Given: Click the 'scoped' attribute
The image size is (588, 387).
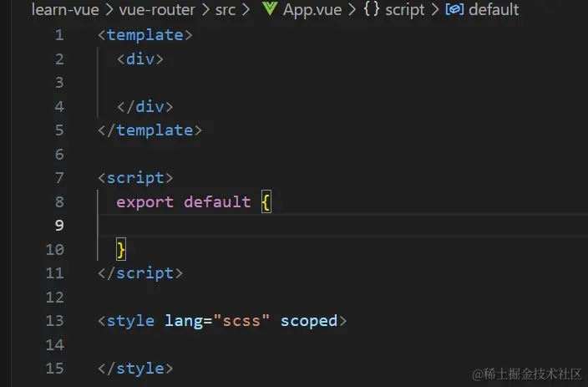Looking at the screenshot, I should [x=309, y=321].
